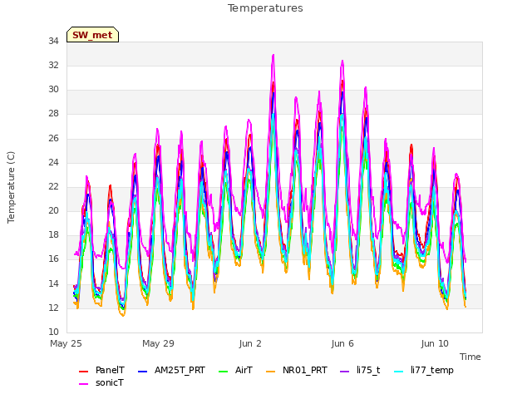The height and width of the screenshot is (399, 532).
Task: Click the Temperatures chart title
Action: tap(265, 8)
